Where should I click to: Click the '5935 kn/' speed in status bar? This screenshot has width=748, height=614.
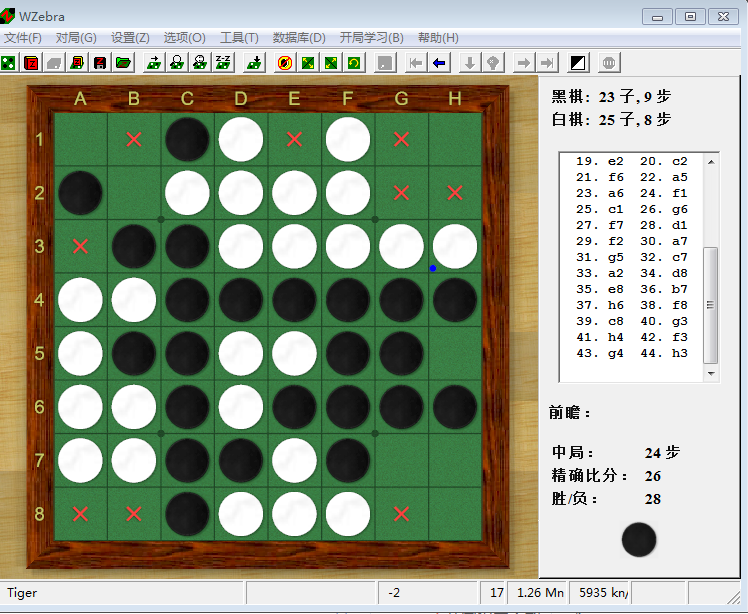(603, 593)
